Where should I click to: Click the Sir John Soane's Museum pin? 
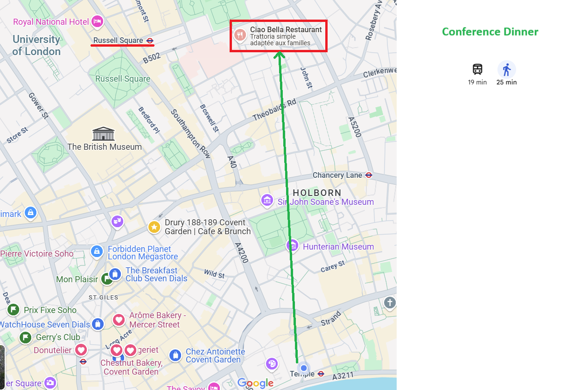[267, 201]
